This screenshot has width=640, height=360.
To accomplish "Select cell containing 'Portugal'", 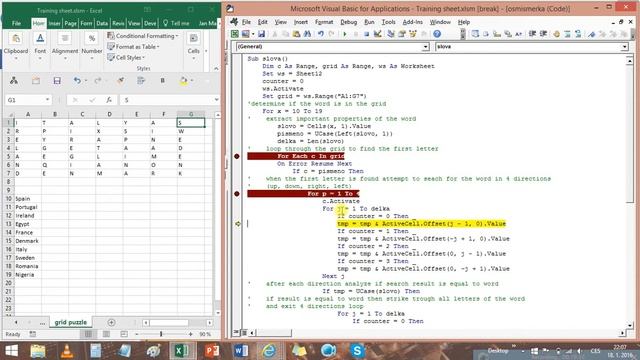I will click(28, 207).
